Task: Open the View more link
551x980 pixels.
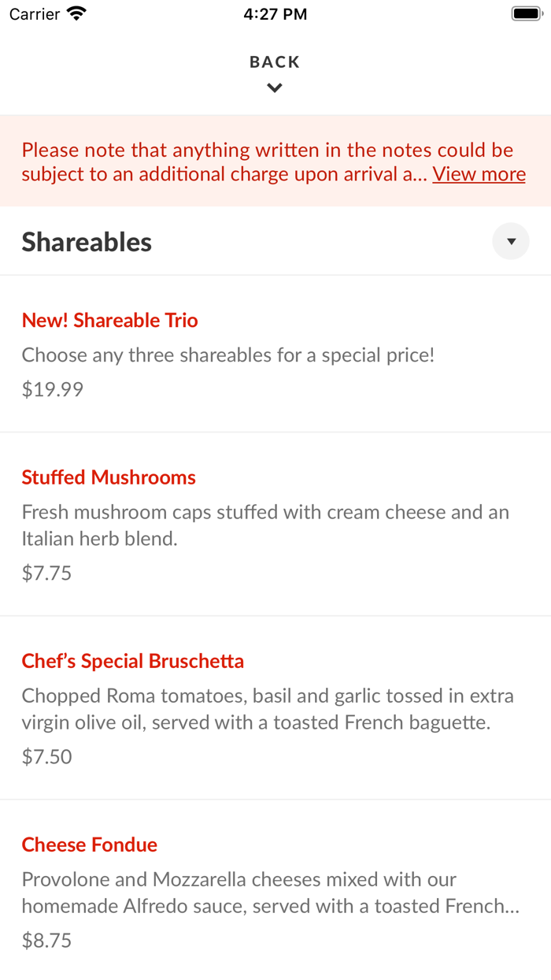Action: click(479, 173)
